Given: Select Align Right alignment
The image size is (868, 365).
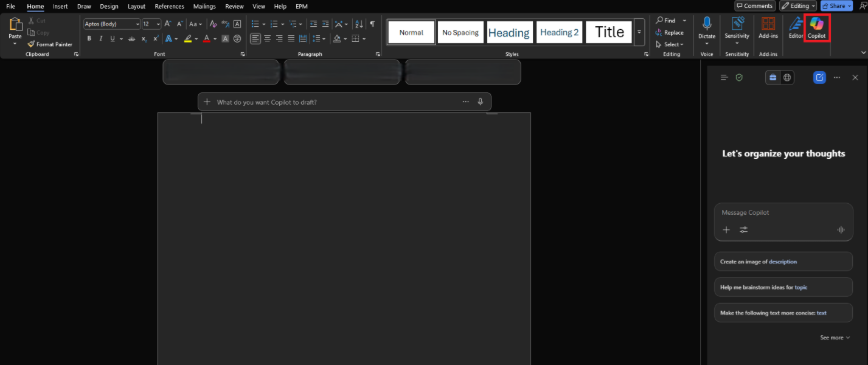Looking at the screenshot, I should coord(279,38).
